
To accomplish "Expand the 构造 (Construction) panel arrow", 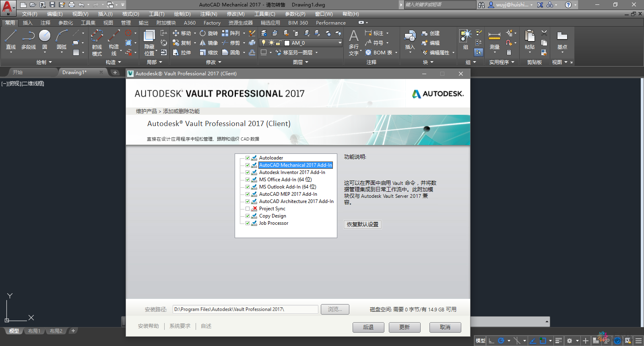I will click(x=120, y=62).
